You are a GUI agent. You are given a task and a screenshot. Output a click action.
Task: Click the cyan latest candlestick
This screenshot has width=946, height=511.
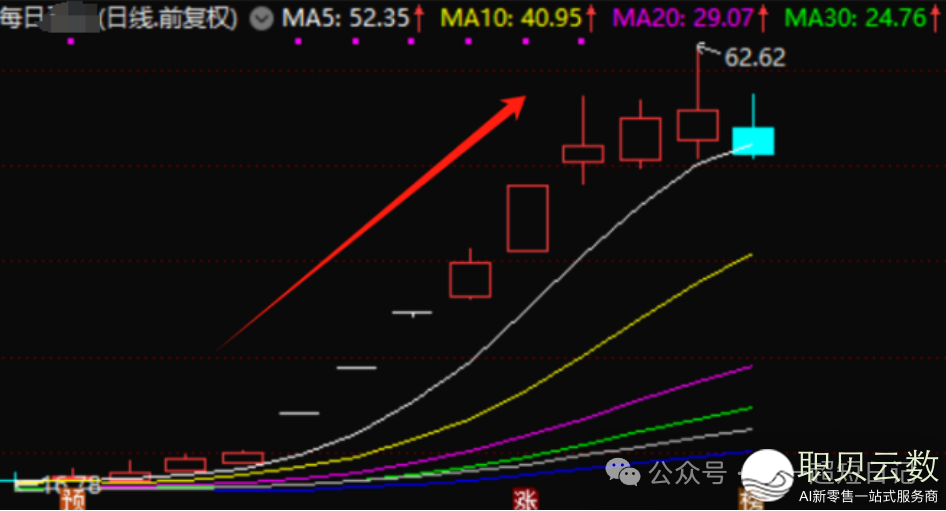pyautogui.click(x=753, y=140)
